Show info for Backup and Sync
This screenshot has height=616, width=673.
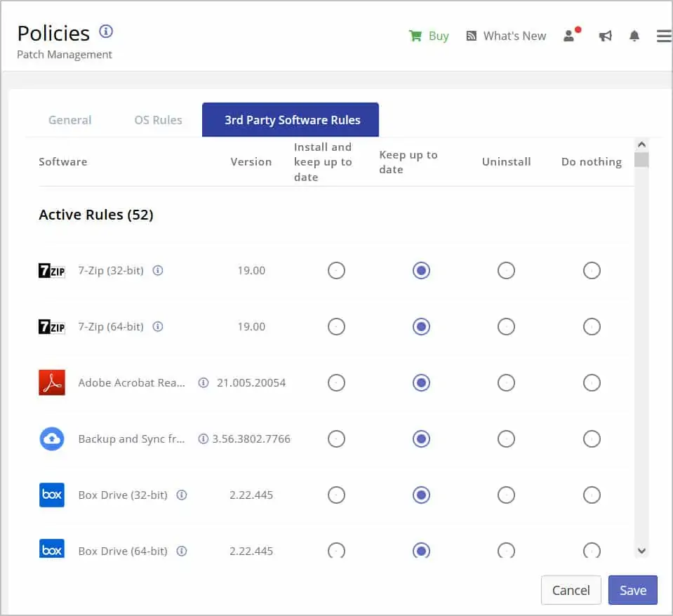point(204,438)
